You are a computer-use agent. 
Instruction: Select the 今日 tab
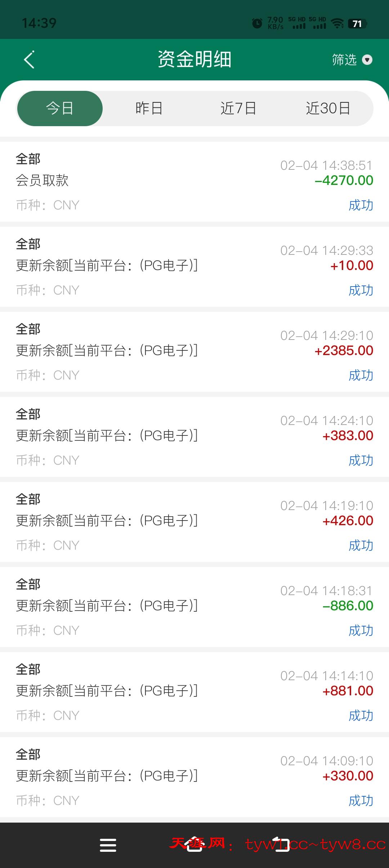pyautogui.click(x=60, y=108)
